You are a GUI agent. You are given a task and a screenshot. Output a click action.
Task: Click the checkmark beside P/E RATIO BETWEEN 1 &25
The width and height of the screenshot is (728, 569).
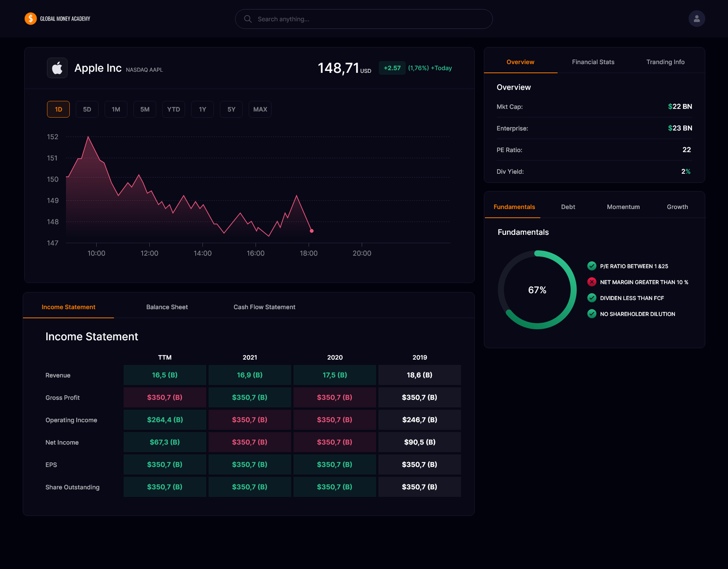click(592, 266)
